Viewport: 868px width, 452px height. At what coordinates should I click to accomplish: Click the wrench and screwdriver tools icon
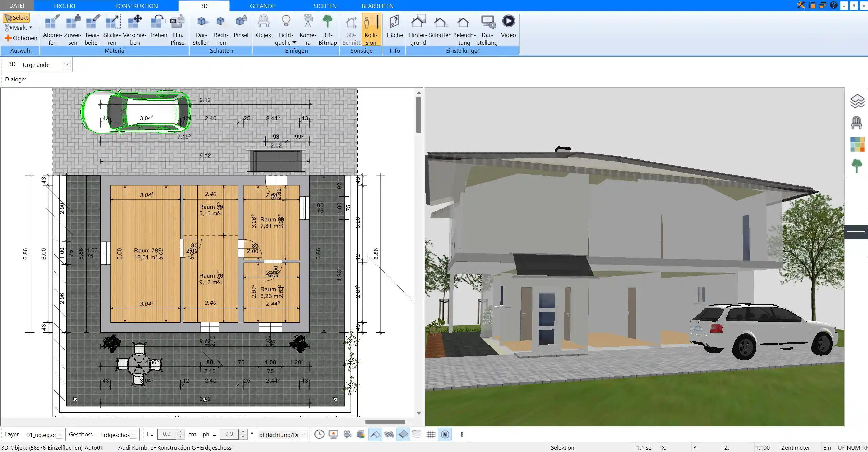801,5
